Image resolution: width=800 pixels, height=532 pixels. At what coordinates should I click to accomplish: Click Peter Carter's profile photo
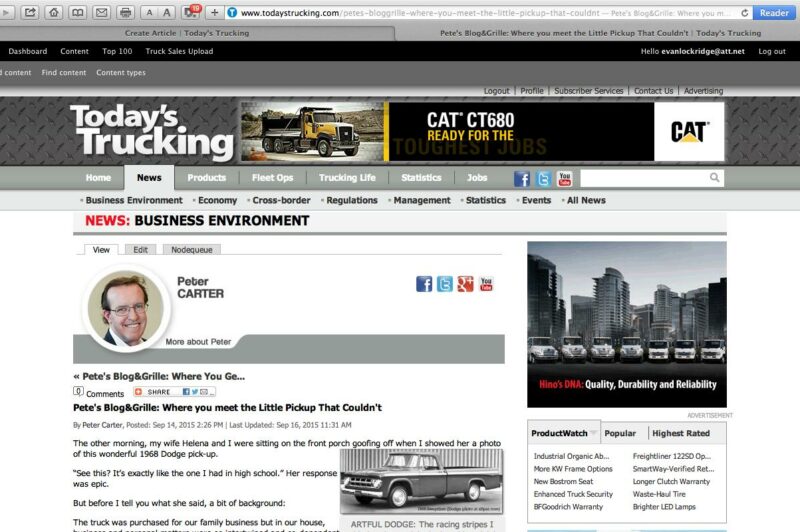(126, 310)
